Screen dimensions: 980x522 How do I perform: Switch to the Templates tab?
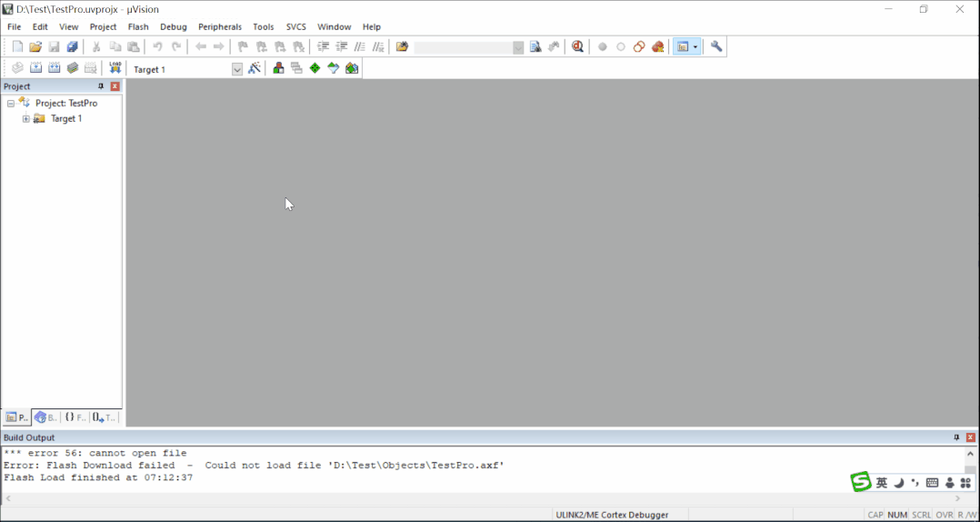104,417
